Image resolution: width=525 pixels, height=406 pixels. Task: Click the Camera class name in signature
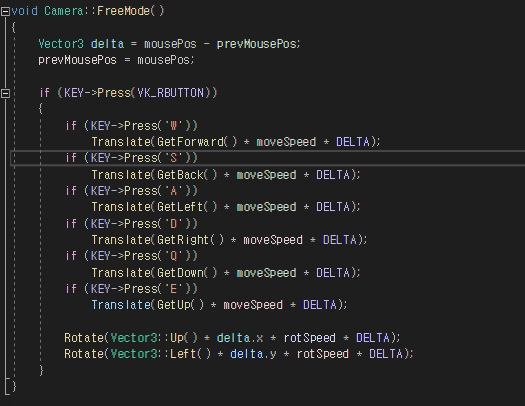64,11
